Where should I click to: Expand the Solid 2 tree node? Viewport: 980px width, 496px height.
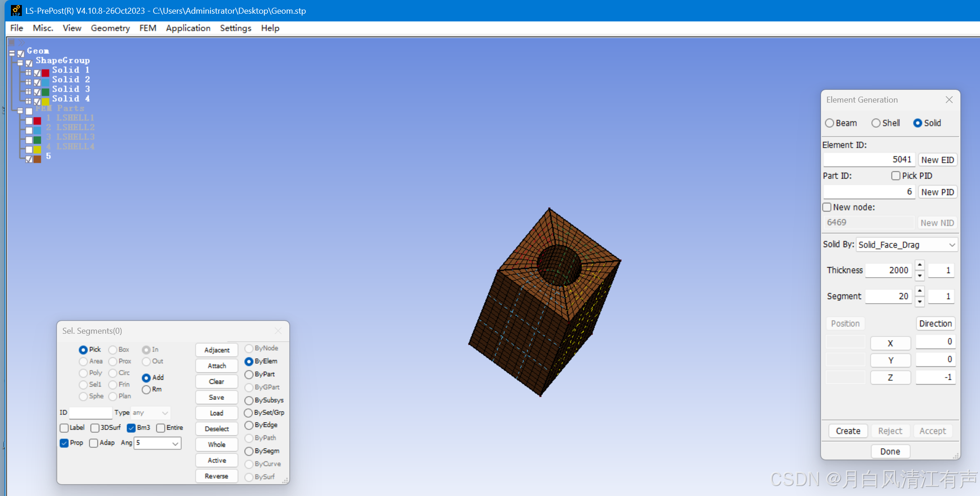pos(28,82)
